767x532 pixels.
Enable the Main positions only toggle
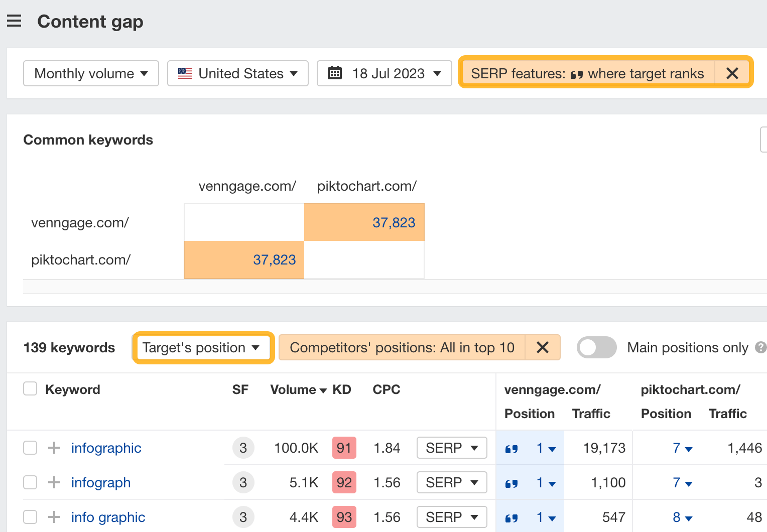596,347
